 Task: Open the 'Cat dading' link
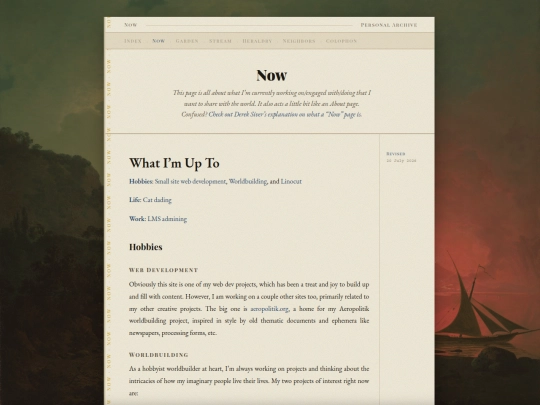pos(157,200)
